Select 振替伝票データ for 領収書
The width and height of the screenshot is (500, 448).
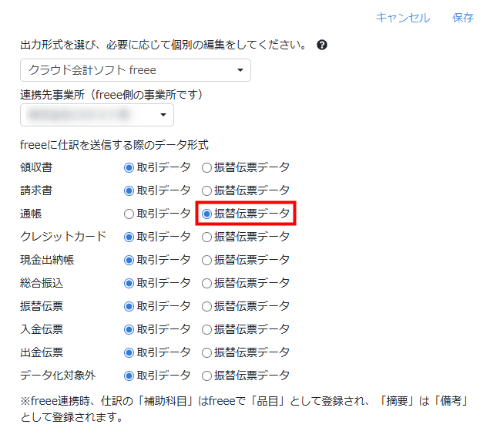[x=206, y=167]
